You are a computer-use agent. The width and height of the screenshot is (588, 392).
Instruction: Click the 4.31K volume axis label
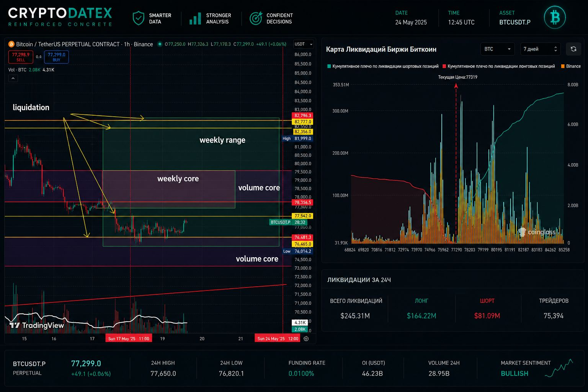(x=300, y=323)
